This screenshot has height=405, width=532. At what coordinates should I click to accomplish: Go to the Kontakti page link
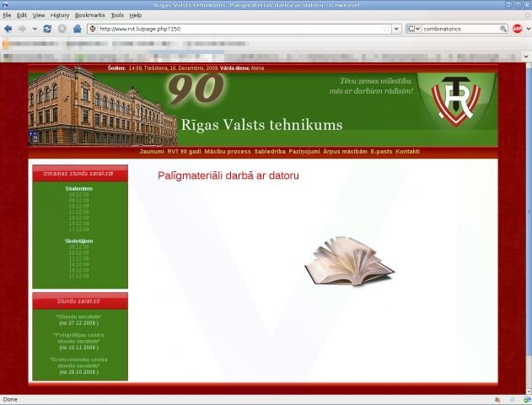[407, 151]
